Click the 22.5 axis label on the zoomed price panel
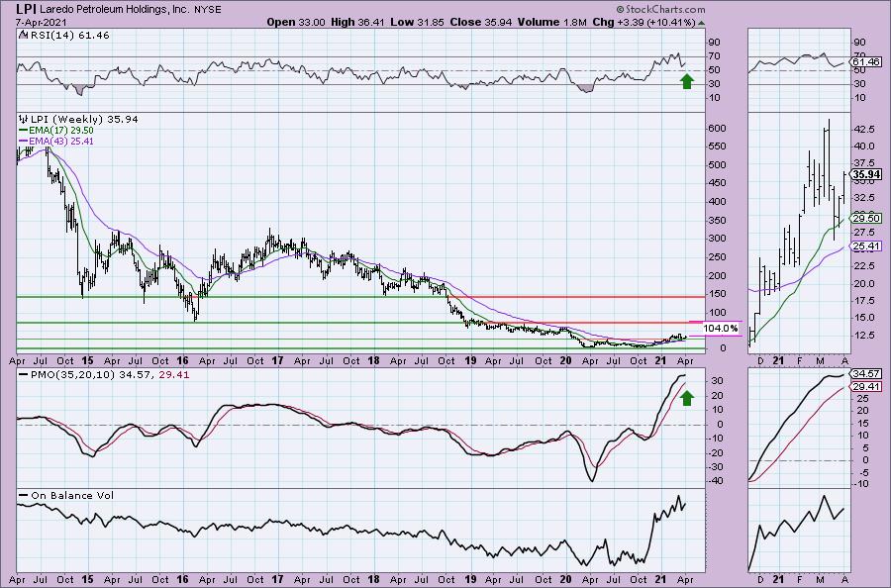The height and width of the screenshot is (588, 891). (x=863, y=266)
